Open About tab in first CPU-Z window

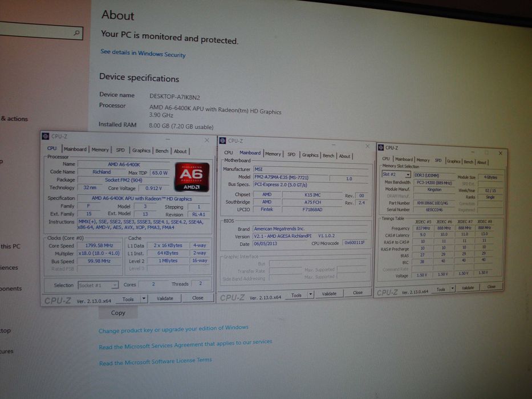coord(180,151)
